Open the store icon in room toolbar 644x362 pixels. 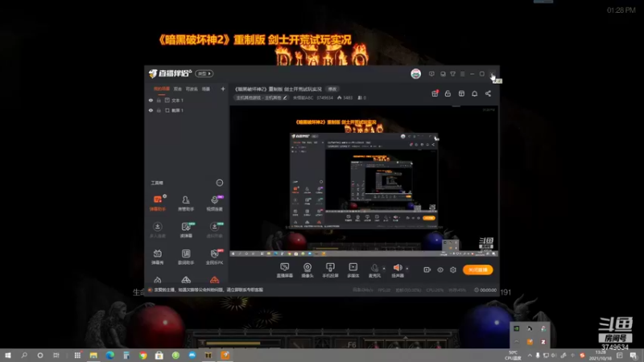[x=461, y=93]
